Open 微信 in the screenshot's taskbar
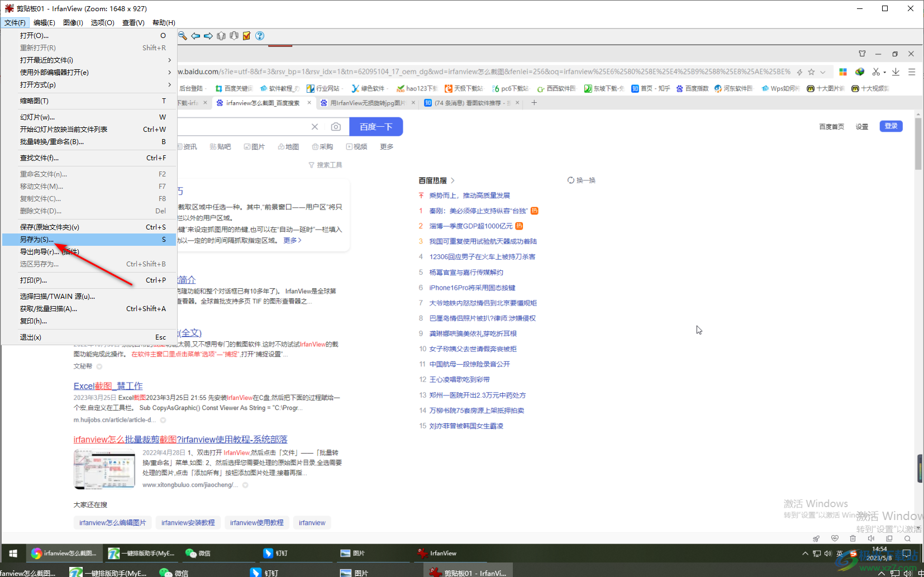 click(x=198, y=553)
